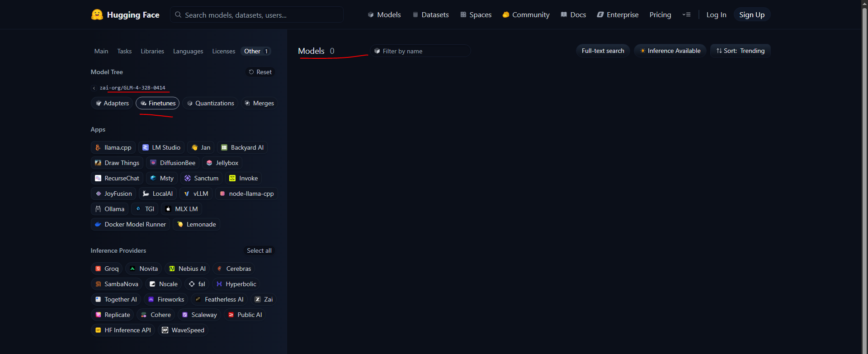
Task: Switch to the Tasks filter tab
Action: tap(124, 51)
